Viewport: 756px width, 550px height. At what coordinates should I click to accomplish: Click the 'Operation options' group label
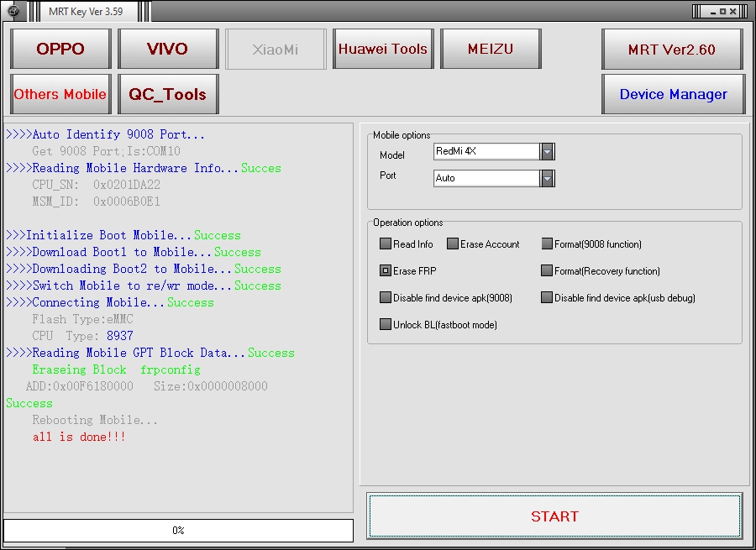point(408,223)
